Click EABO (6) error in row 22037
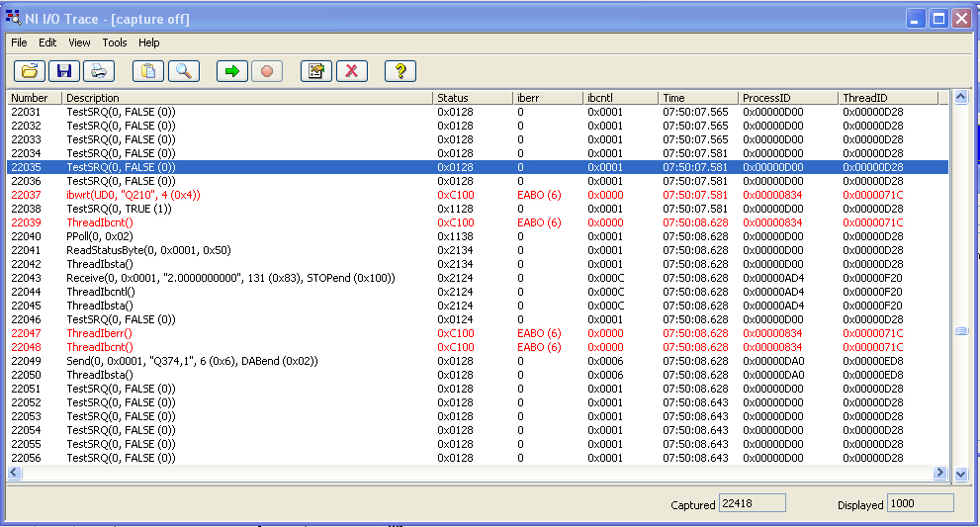980x527 pixels. [x=539, y=195]
